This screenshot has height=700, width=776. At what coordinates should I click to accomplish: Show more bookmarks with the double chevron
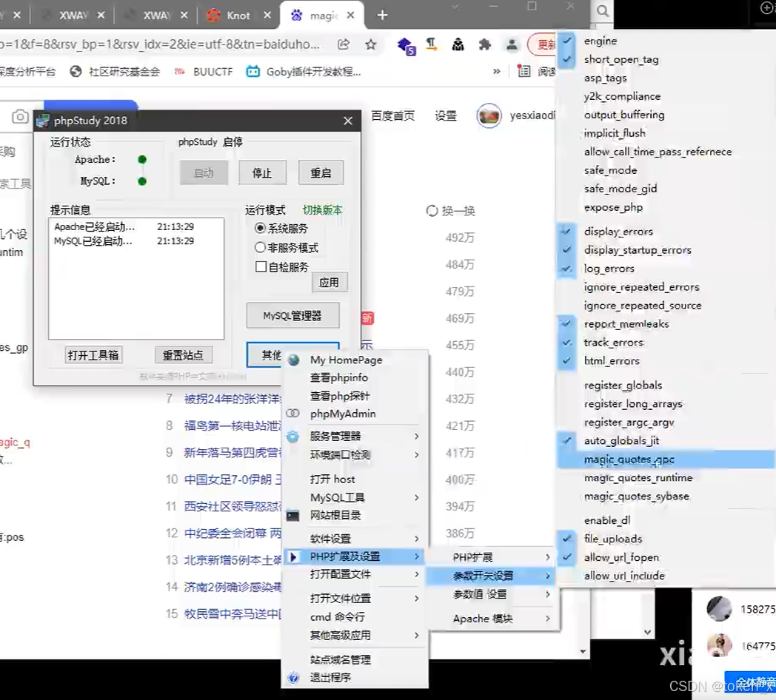tap(496, 71)
